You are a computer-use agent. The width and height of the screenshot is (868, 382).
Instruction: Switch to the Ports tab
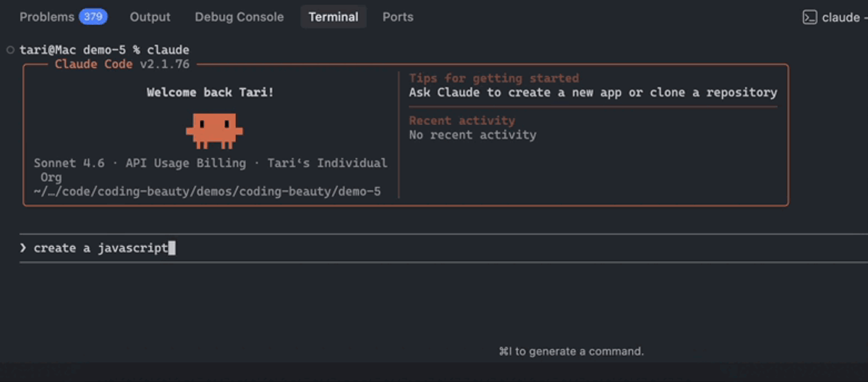pyautogui.click(x=398, y=17)
